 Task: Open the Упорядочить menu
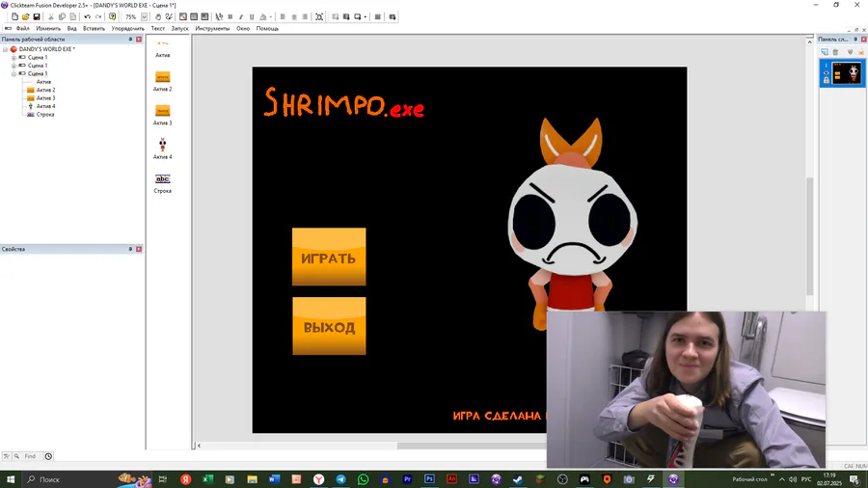tap(128, 28)
